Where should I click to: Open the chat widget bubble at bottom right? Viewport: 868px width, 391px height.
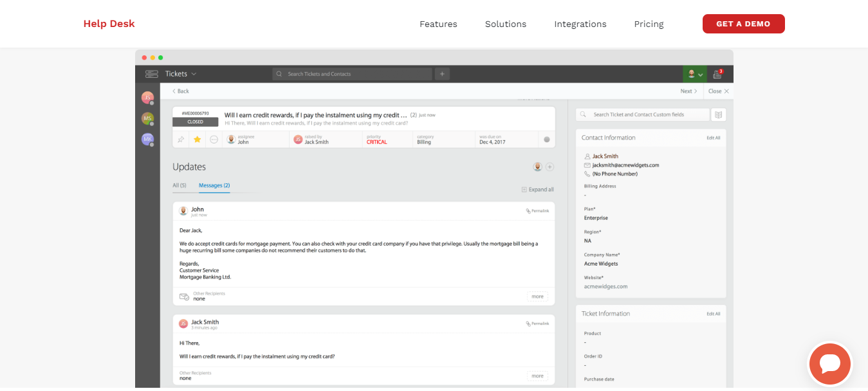[830, 364]
